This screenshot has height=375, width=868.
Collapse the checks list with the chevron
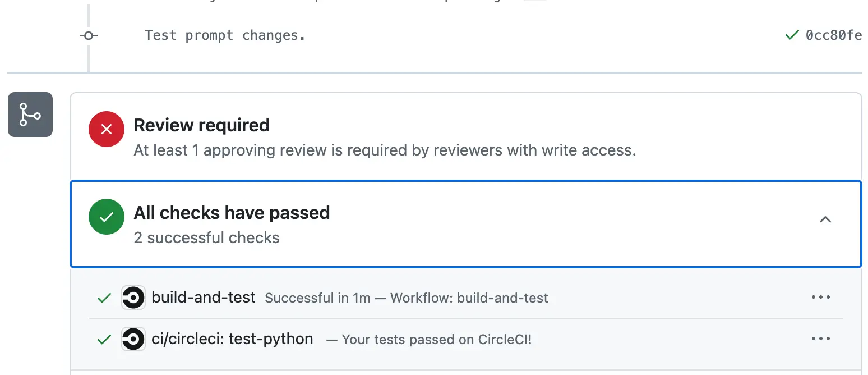(x=825, y=219)
